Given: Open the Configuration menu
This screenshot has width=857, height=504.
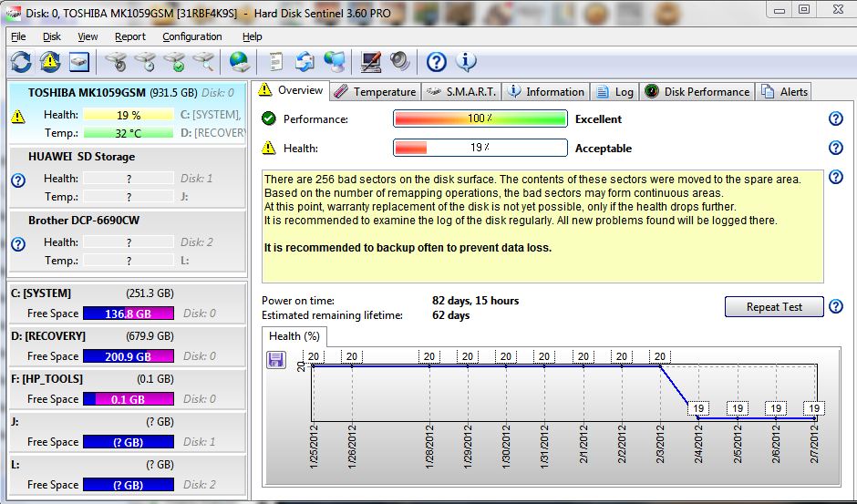Looking at the screenshot, I should pos(191,36).
